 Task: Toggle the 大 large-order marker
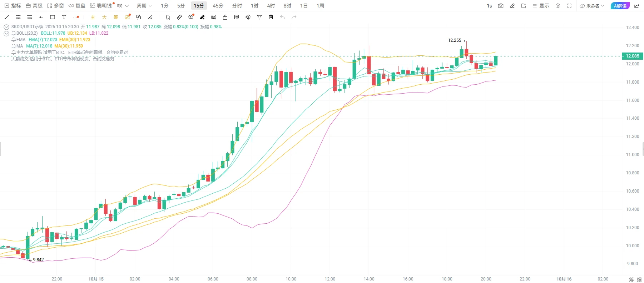click(x=104, y=17)
